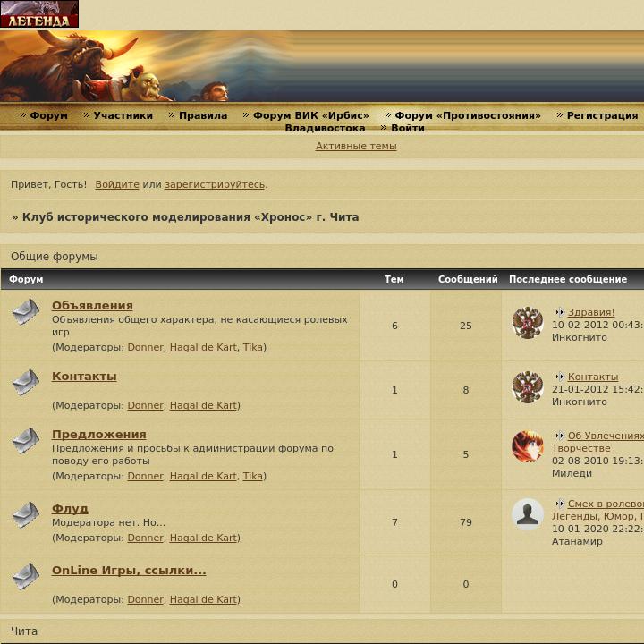
Task: Click the envelope icon beside OnLine Игры
Action: pos(26,577)
